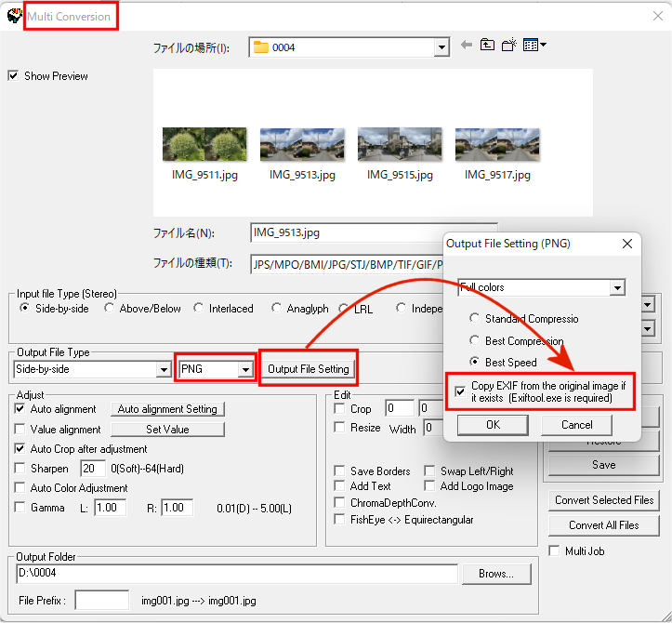Enable Add Logo Image checkbox

coord(429,485)
